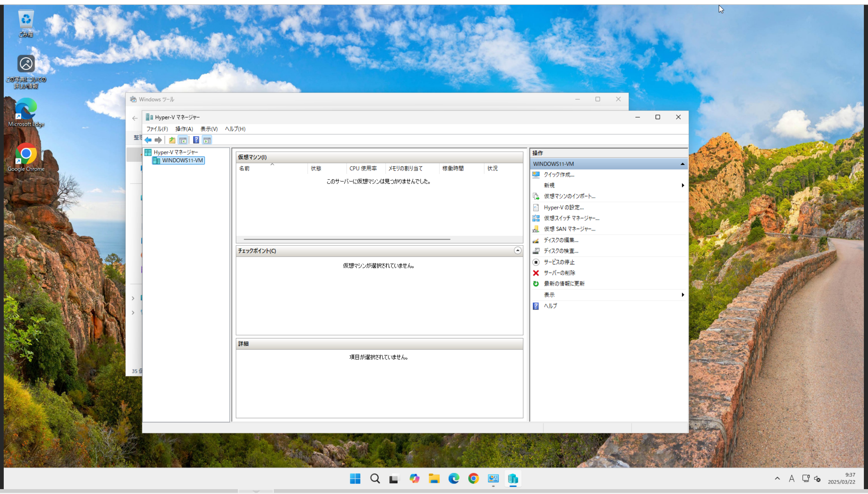Expand the 表示 submenu in actions
Image resolution: width=868 pixels, height=494 pixels.
pos(683,295)
